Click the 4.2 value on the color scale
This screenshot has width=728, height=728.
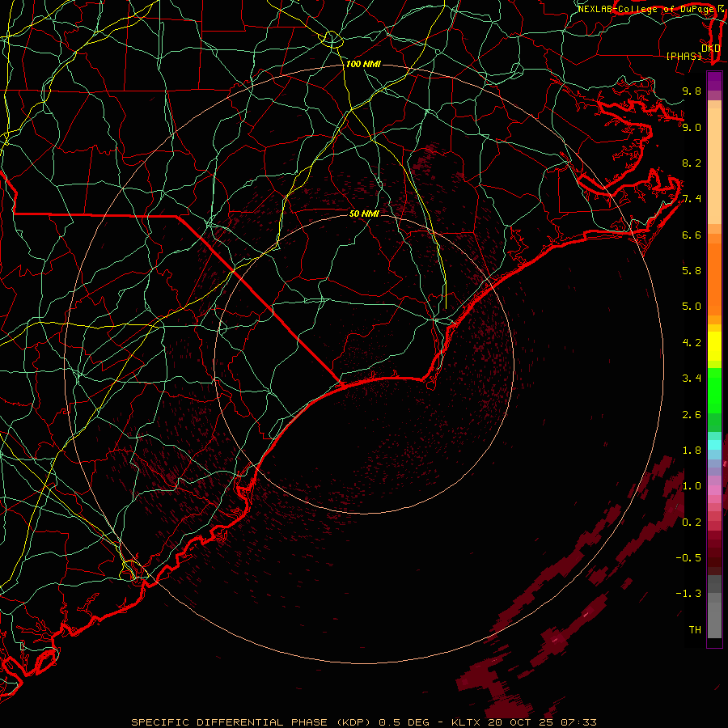[x=692, y=343]
